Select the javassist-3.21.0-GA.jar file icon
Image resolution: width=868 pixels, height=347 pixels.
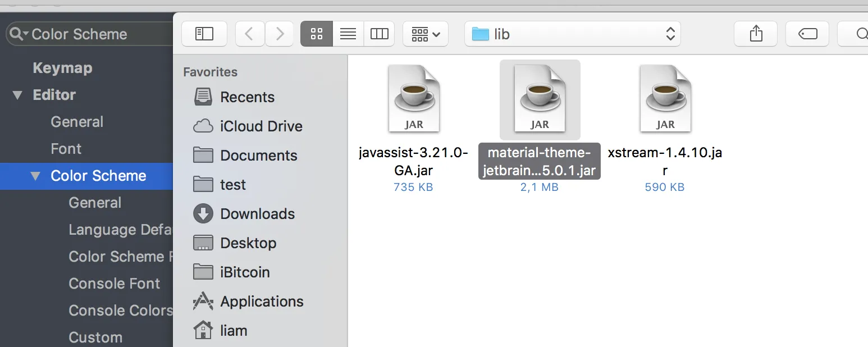pyautogui.click(x=414, y=99)
